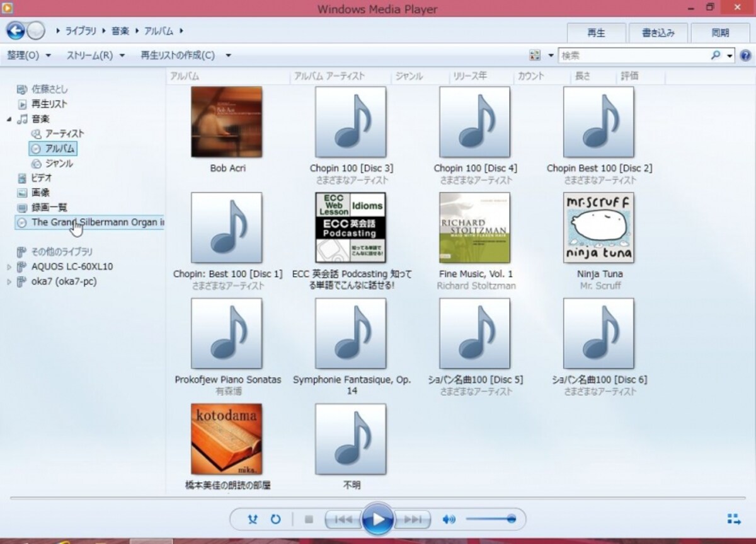Open the view options icon beside search
This screenshot has width=756, height=544.
[535, 55]
